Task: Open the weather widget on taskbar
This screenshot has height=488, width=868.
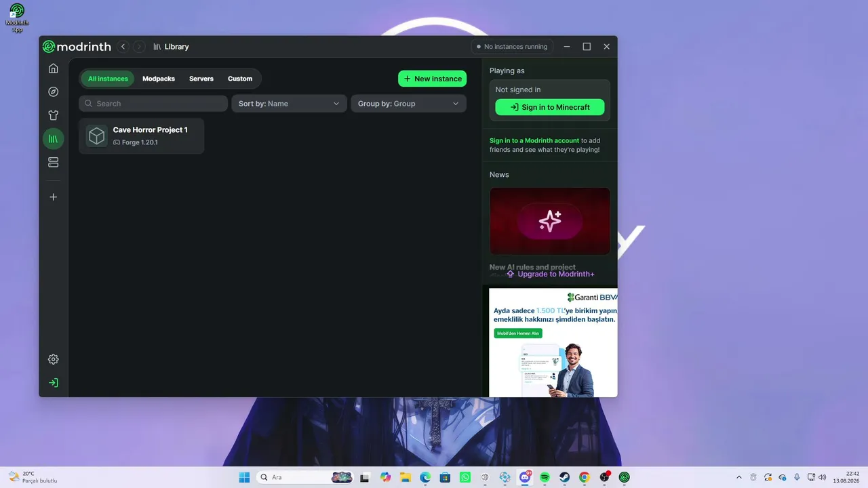Action: 32,477
